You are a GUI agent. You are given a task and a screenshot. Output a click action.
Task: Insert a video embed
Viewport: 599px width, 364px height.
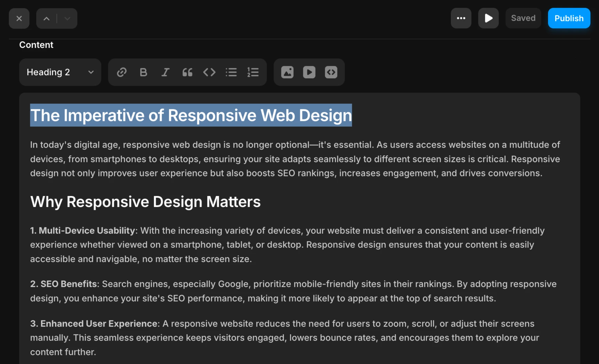309,72
